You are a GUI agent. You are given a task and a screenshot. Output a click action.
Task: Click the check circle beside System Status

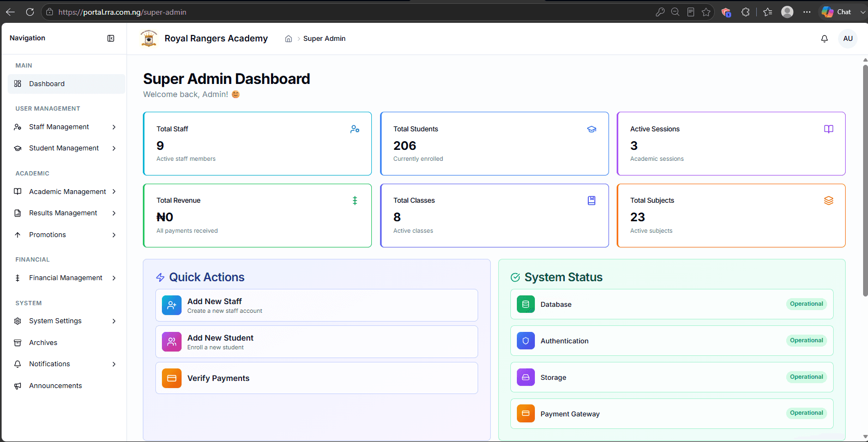pos(515,277)
